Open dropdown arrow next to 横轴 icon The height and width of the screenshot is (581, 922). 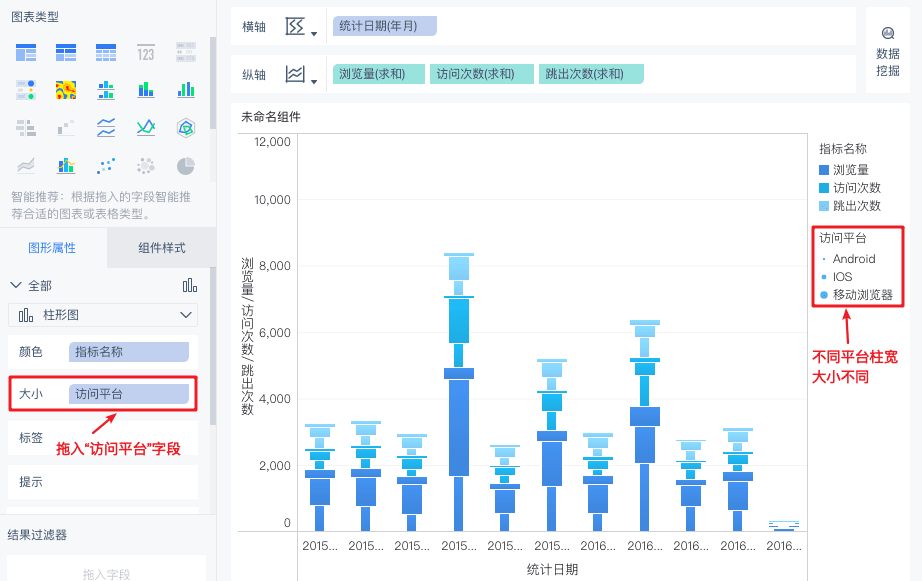(314, 33)
